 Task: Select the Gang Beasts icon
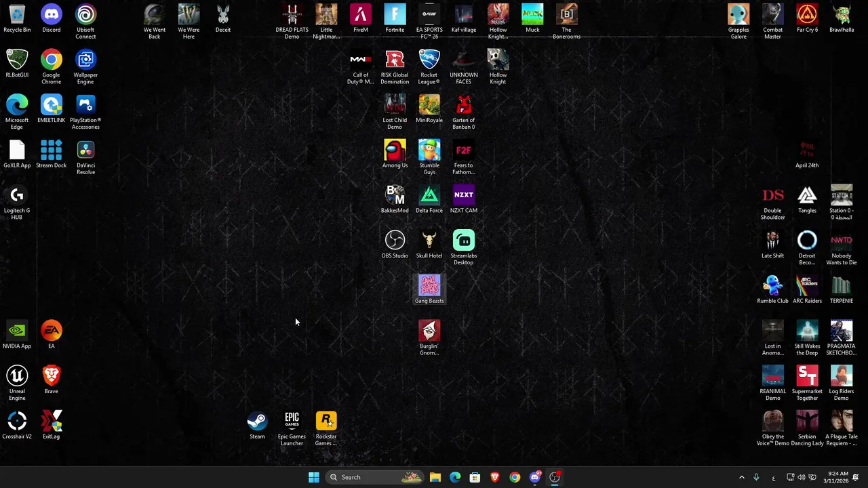[x=429, y=290]
